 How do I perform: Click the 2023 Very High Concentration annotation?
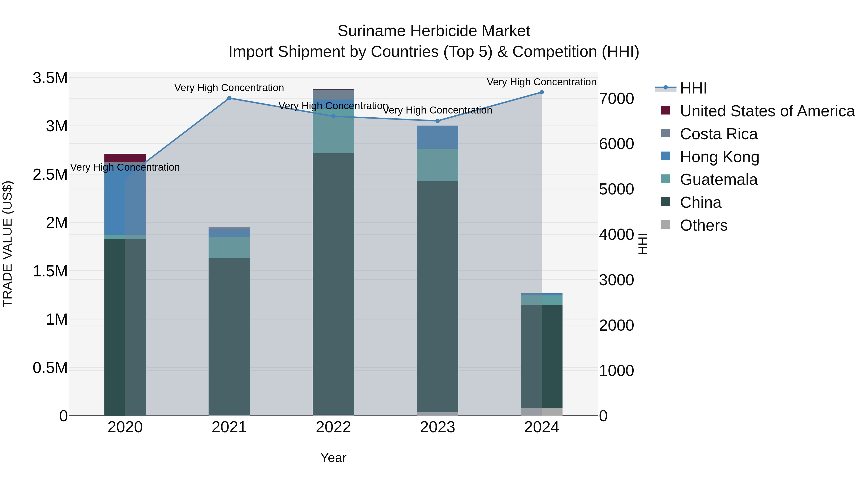[438, 110]
